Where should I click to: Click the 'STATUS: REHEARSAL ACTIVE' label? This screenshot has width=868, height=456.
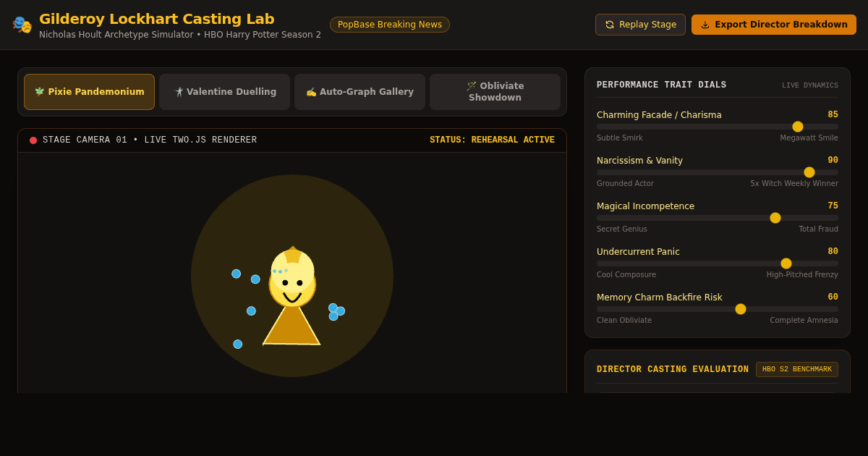(492, 140)
